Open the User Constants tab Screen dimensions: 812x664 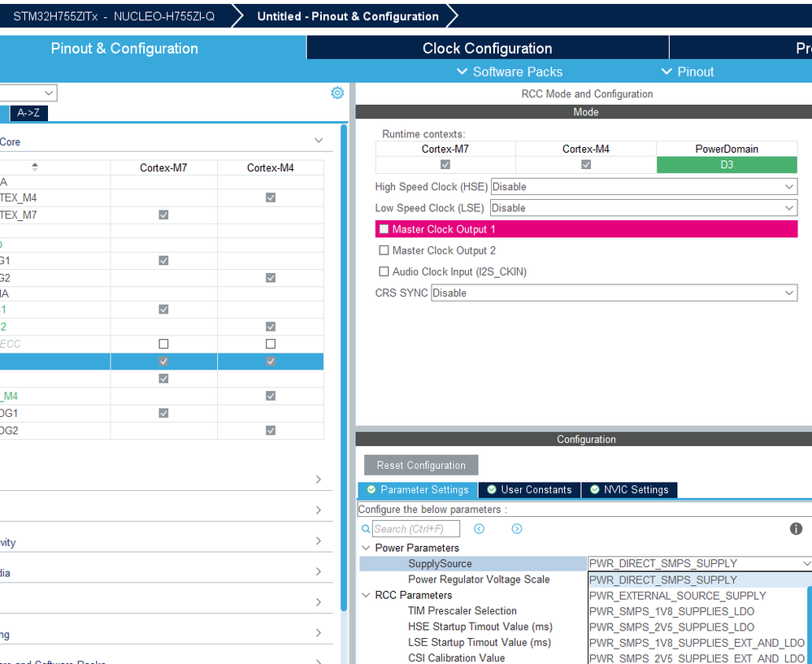tap(529, 490)
